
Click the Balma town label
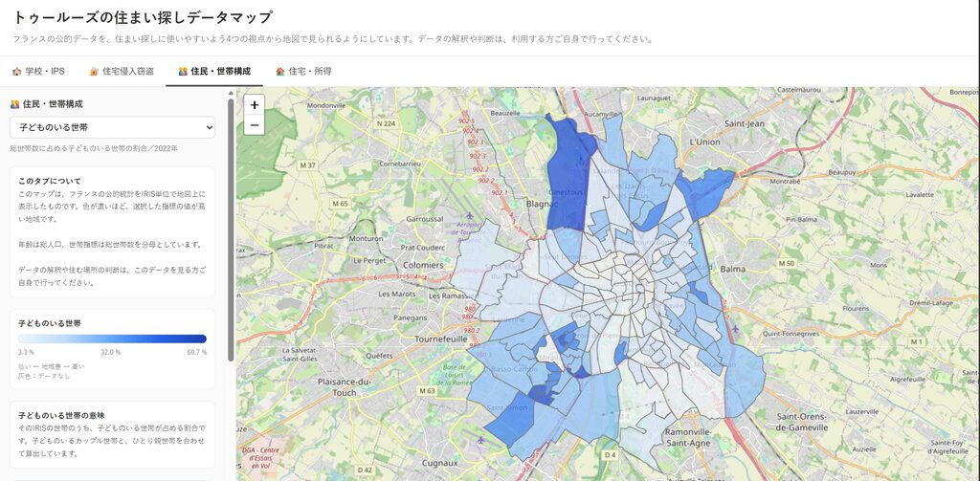(733, 270)
